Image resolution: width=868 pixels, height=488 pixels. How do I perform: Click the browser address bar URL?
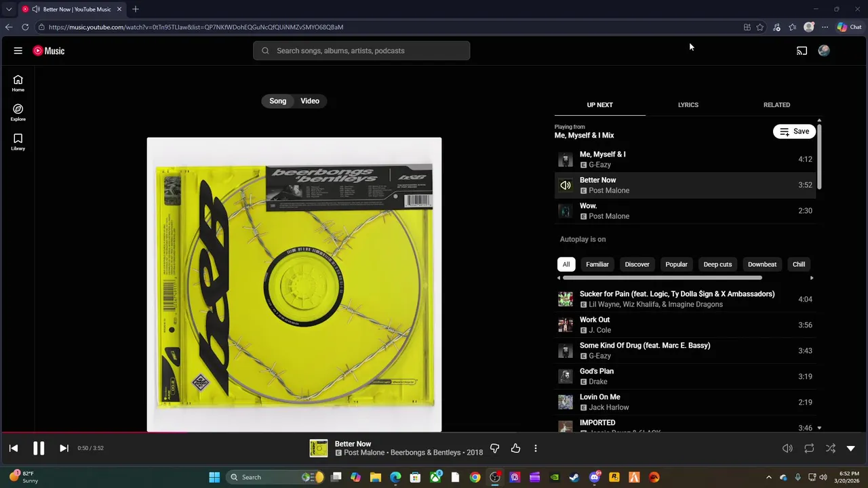pos(196,27)
